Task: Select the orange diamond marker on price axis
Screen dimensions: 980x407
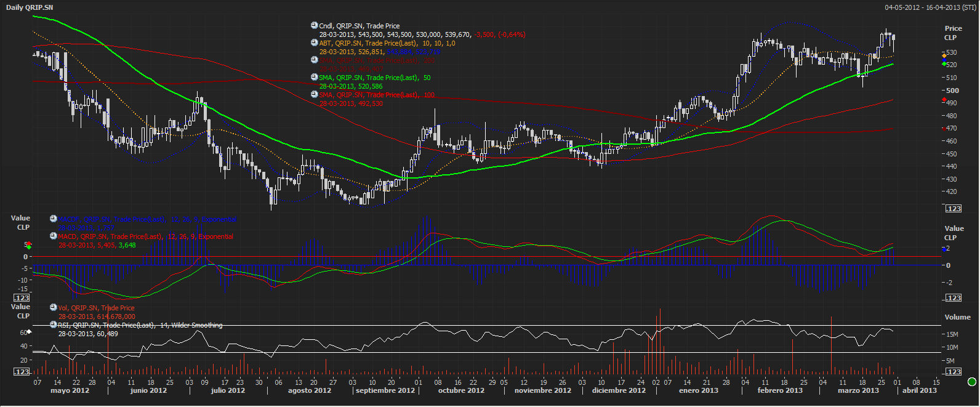Action: [944, 56]
